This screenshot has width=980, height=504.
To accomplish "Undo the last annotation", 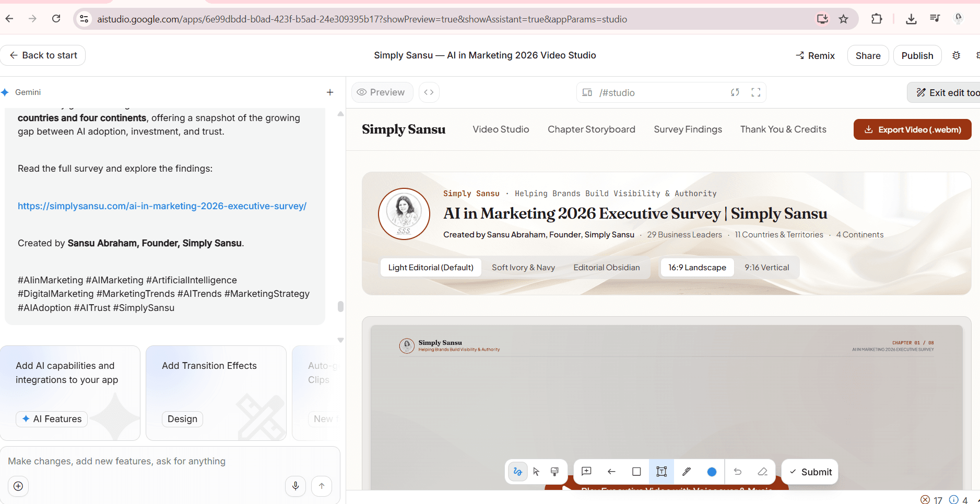I will pyautogui.click(x=737, y=472).
